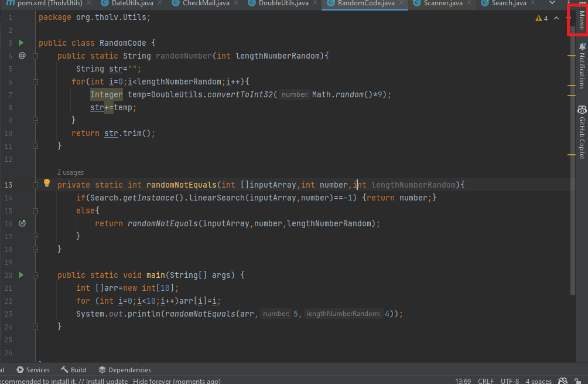Close the CheckMail.java tab
The image size is (588, 384).
click(x=236, y=3)
